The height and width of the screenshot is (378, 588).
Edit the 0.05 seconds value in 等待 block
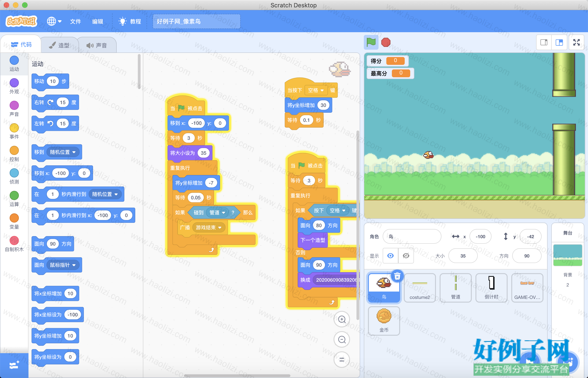click(195, 198)
